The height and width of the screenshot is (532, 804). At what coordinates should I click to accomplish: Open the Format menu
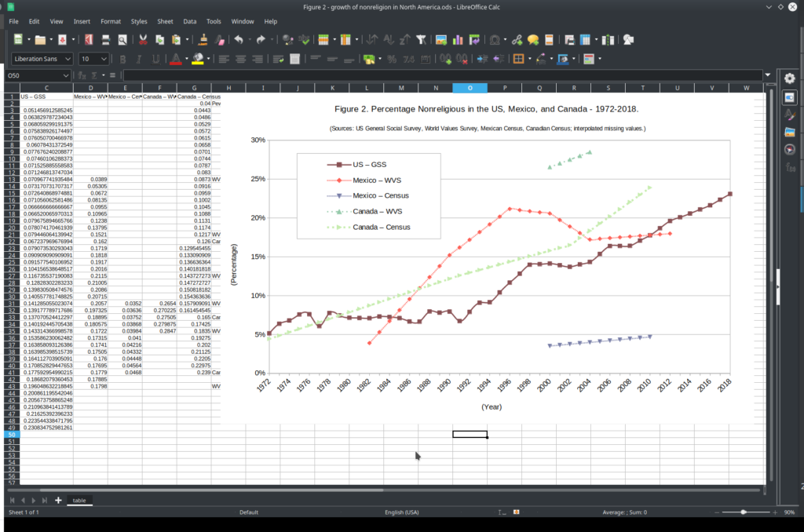click(x=111, y=21)
